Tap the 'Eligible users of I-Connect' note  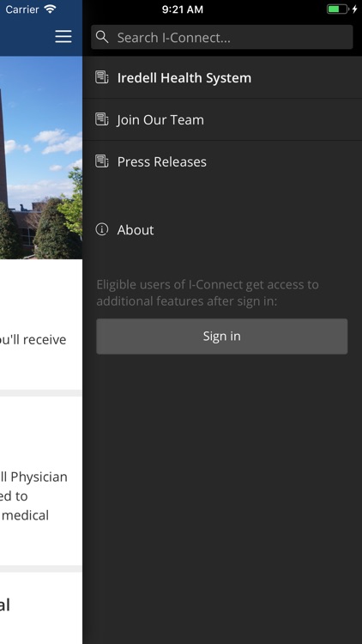click(208, 293)
